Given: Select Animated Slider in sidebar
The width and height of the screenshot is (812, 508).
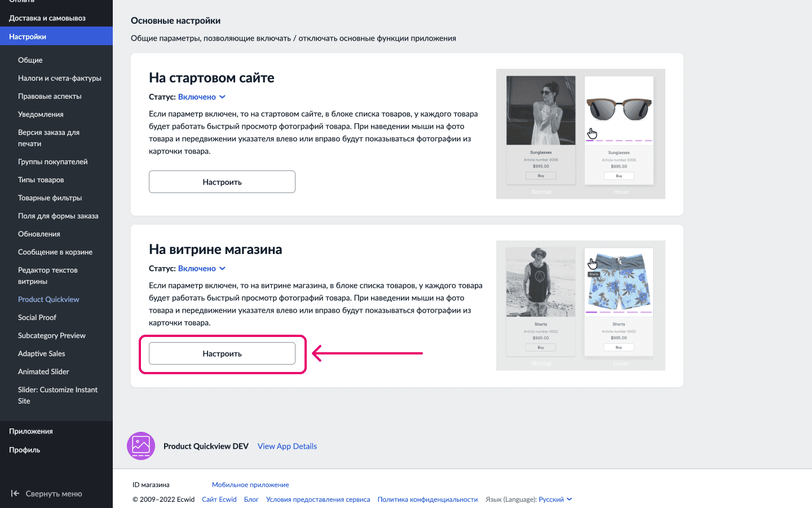Looking at the screenshot, I should click(x=43, y=371).
